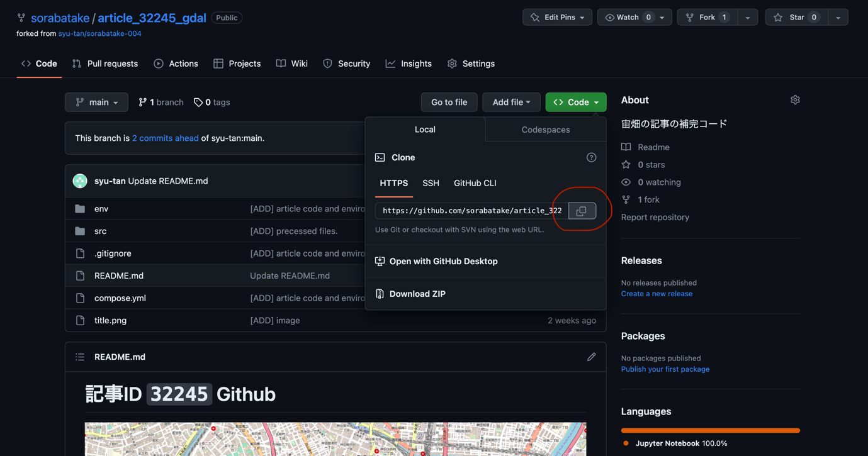Toggle the green Code dropdown button
868x456 pixels.
[x=576, y=102]
